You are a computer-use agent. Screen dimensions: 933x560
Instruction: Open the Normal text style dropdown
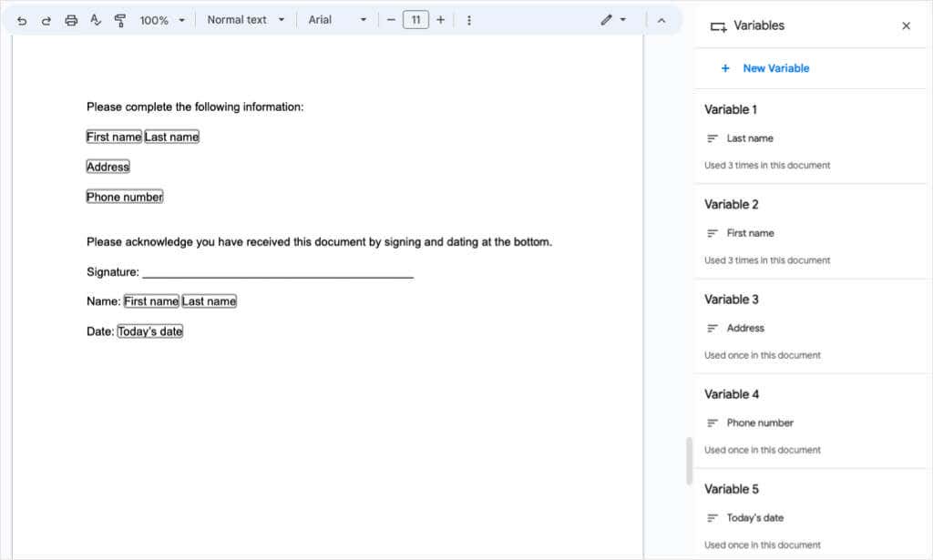click(x=246, y=20)
